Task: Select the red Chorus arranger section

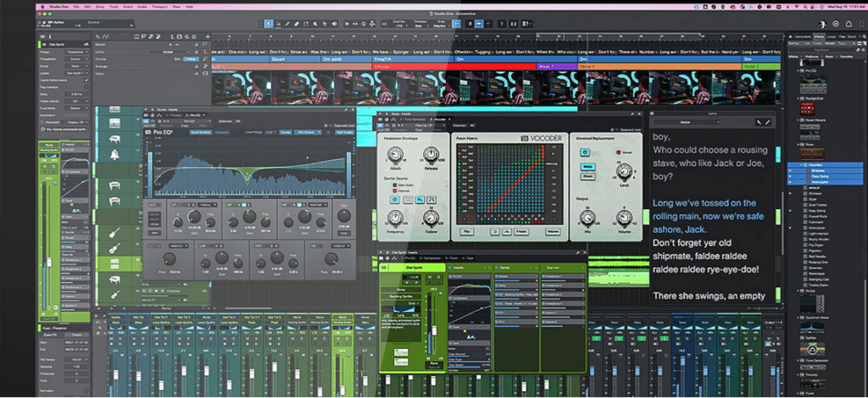Action: click(x=454, y=66)
